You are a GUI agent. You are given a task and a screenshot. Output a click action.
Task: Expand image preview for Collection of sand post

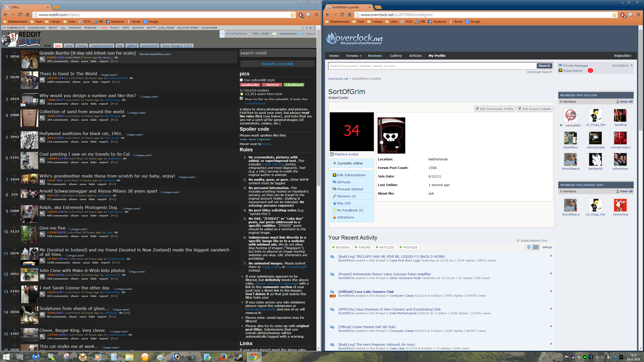pyautogui.click(x=42, y=118)
